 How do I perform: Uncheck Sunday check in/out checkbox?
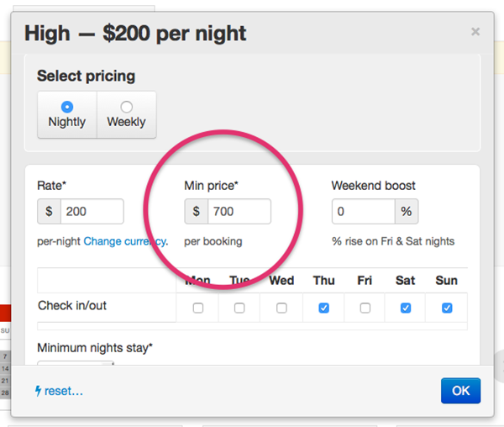tap(447, 308)
